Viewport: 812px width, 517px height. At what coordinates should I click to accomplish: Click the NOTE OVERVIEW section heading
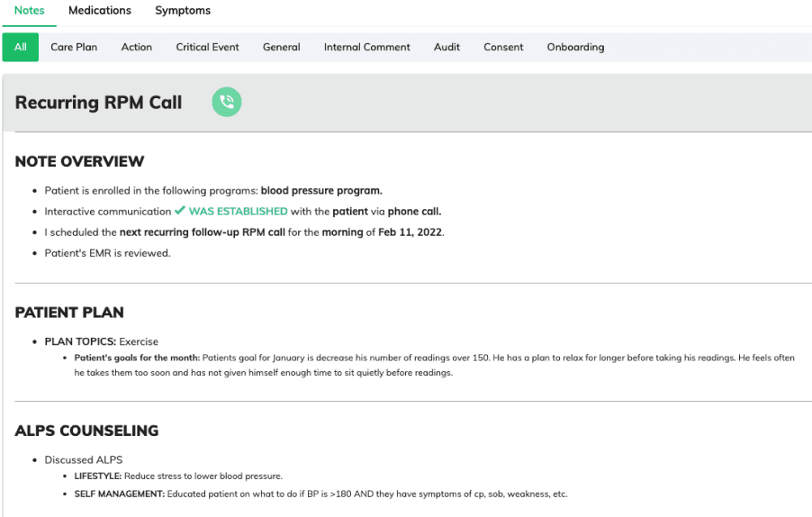[x=80, y=162]
